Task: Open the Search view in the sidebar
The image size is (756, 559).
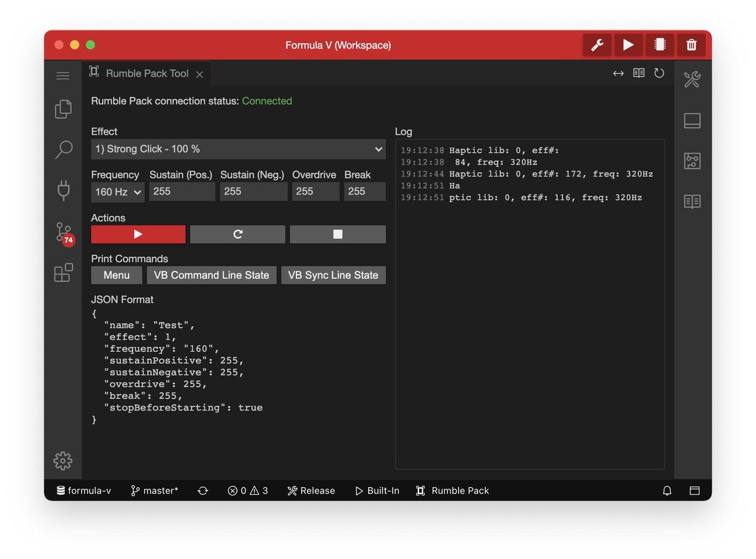Action: coord(63,149)
